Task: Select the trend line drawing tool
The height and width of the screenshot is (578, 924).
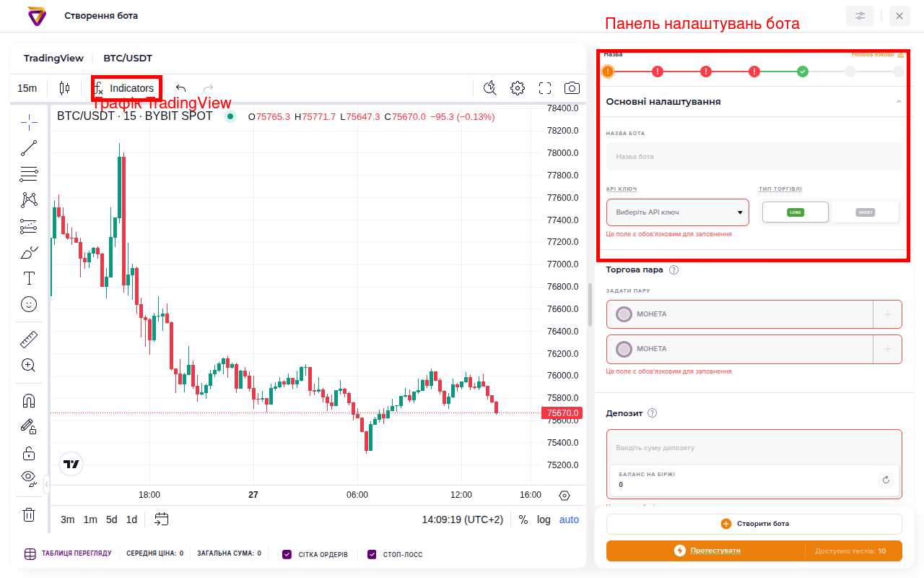Action: point(29,148)
